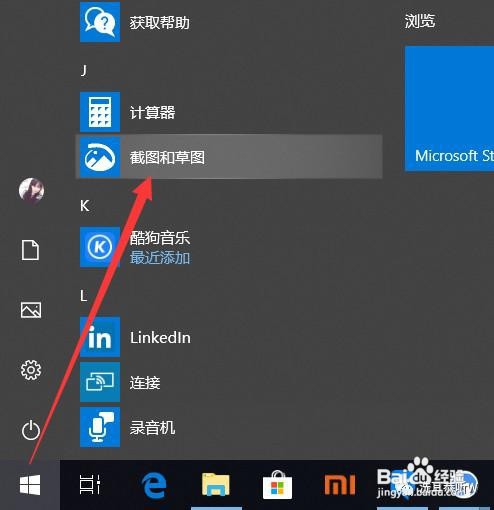Launch the LinkedIn app icon

(x=100, y=337)
